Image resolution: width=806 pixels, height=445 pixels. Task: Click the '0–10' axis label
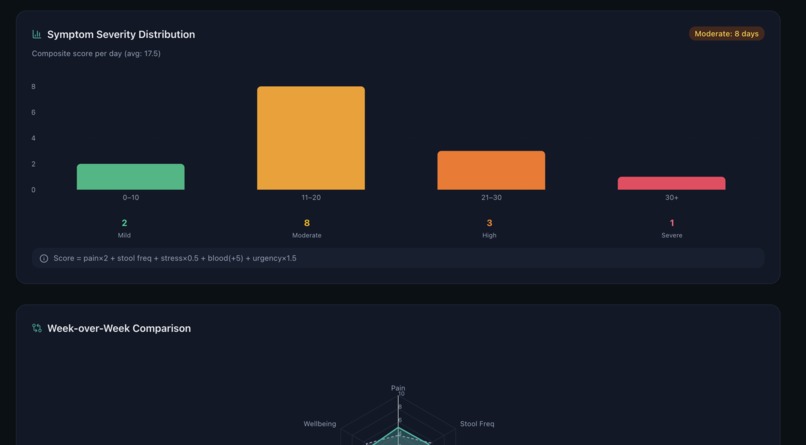click(131, 197)
